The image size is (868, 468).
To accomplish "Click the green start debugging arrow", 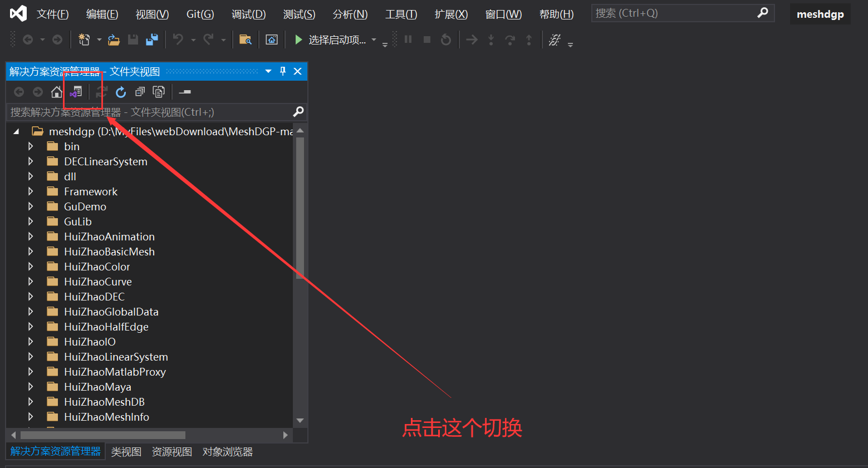I will [x=298, y=40].
